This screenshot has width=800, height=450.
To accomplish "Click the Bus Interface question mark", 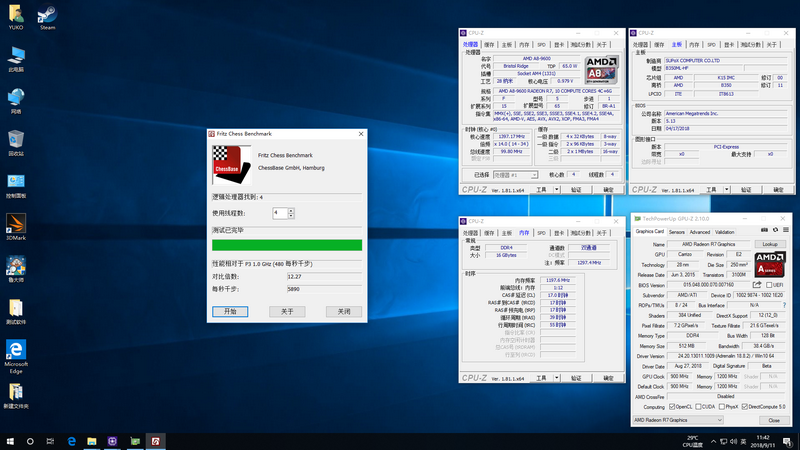I will (x=784, y=305).
